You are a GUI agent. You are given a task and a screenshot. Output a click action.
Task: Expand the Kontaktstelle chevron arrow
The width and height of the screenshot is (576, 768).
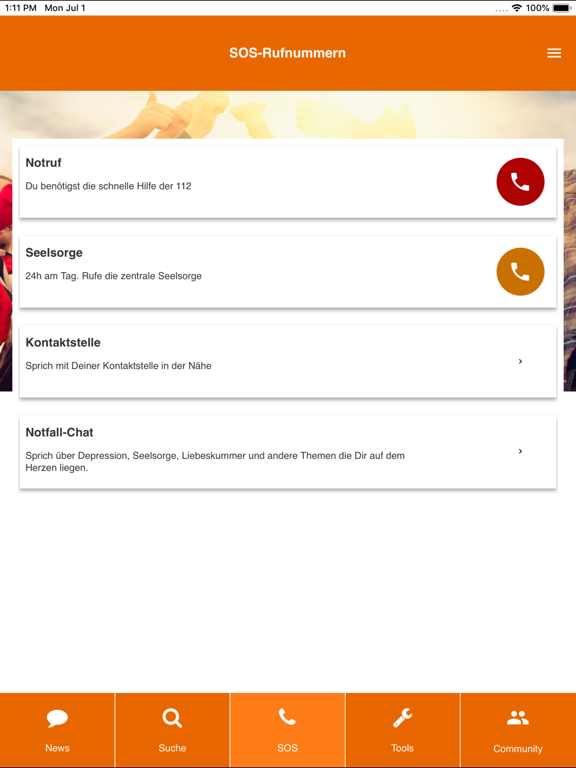pyautogui.click(x=520, y=361)
